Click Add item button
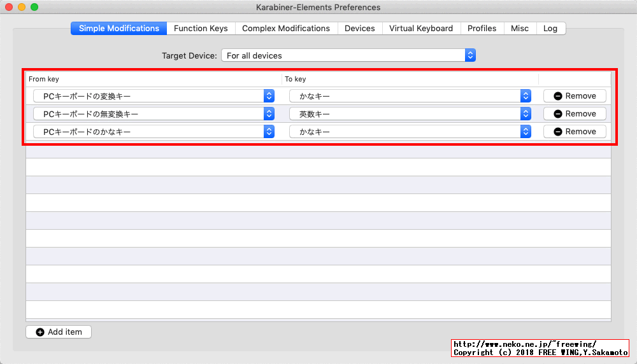The height and width of the screenshot is (364, 637). [x=59, y=332]
